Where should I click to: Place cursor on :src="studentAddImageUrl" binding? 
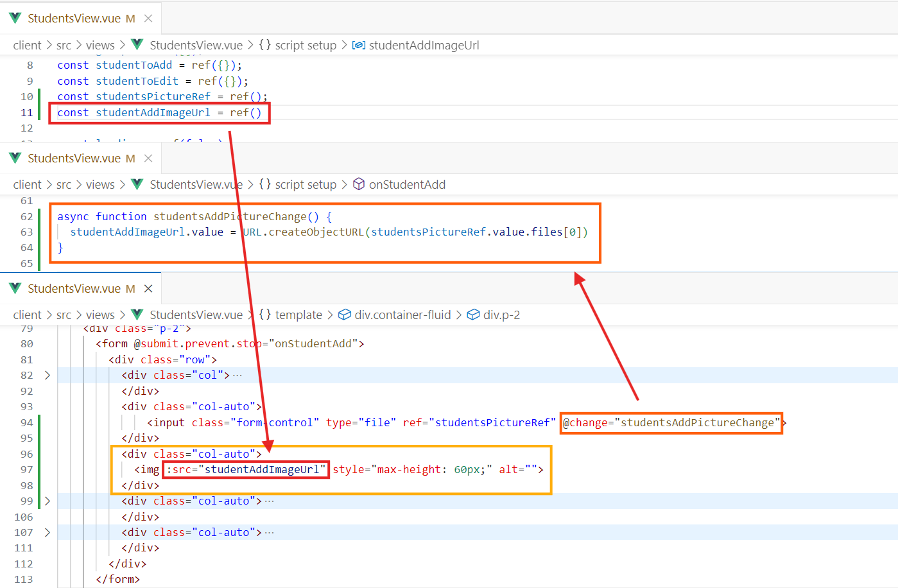point(246,469)
